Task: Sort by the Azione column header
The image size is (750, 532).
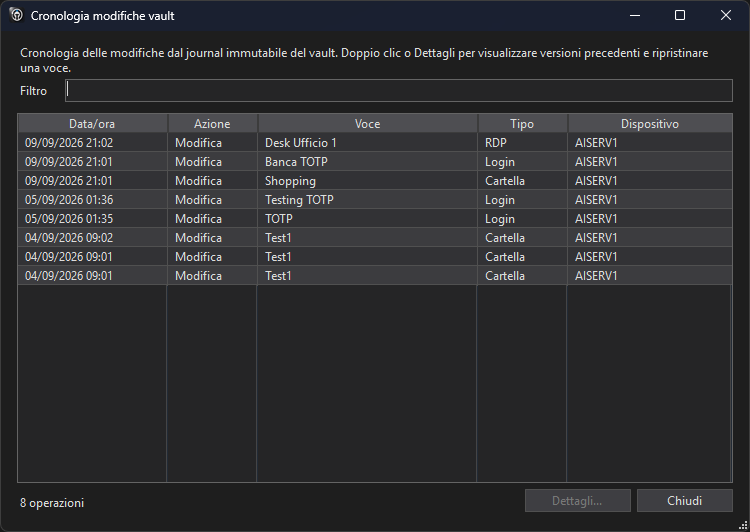Action: click(212, 123)
